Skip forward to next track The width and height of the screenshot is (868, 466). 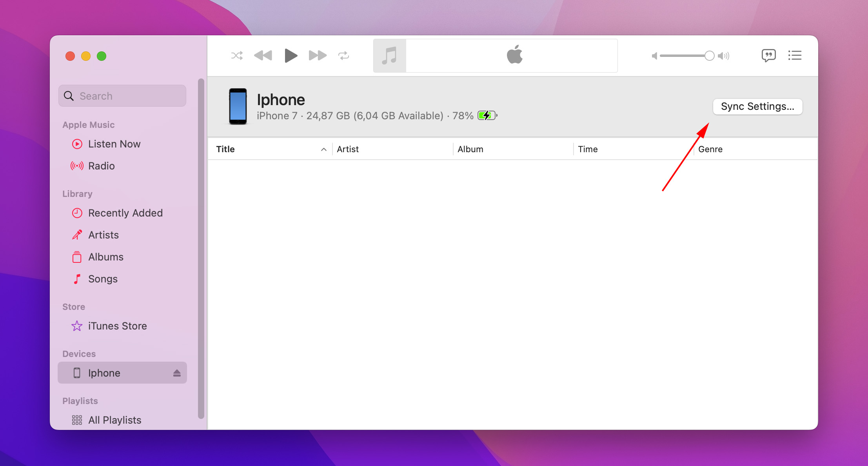[318, 56]
